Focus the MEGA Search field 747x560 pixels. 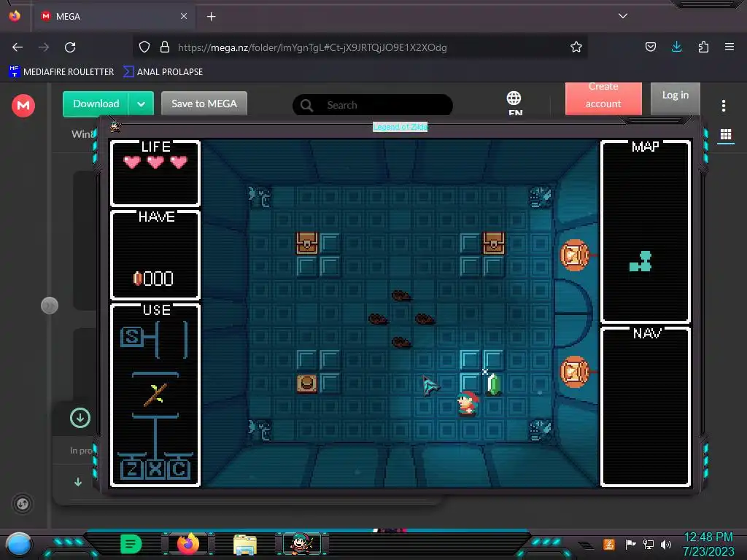point(373,105)
